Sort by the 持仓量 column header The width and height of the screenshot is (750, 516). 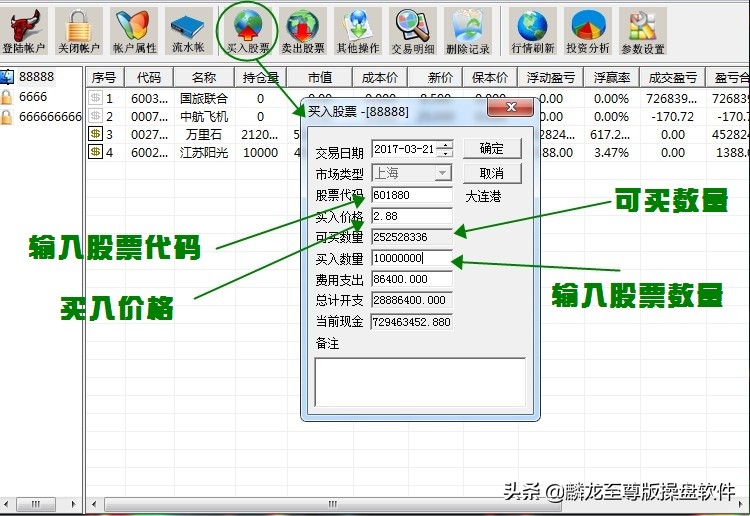[x=260, y=77]
